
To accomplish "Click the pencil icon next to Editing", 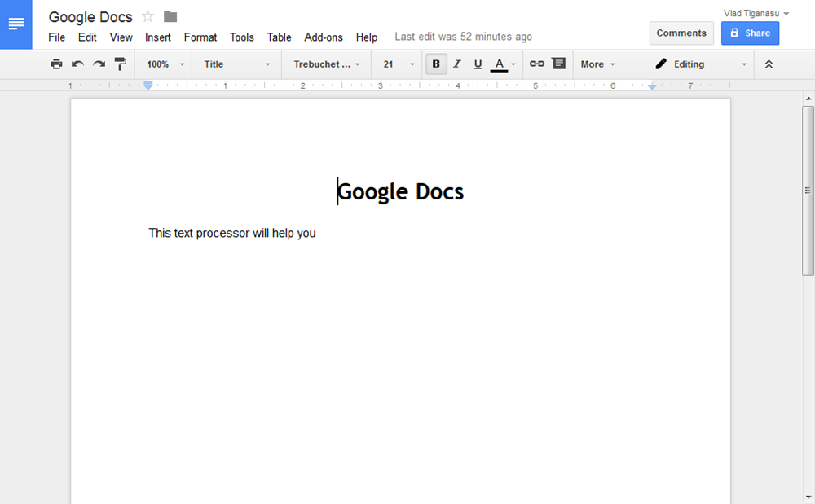I will coord(661,64).
